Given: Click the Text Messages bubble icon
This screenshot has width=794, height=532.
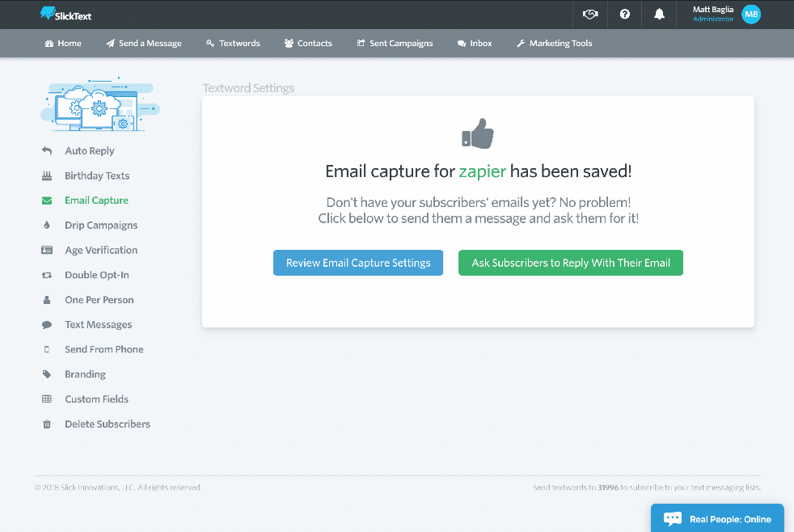Looking at the screenshot, I should click(47, 324).
